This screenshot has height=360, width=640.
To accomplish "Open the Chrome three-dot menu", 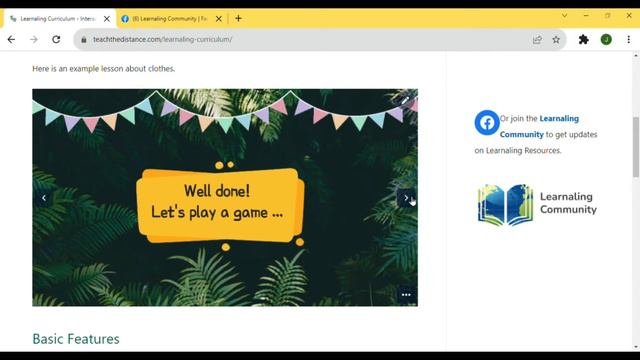I will click(629, 40).
